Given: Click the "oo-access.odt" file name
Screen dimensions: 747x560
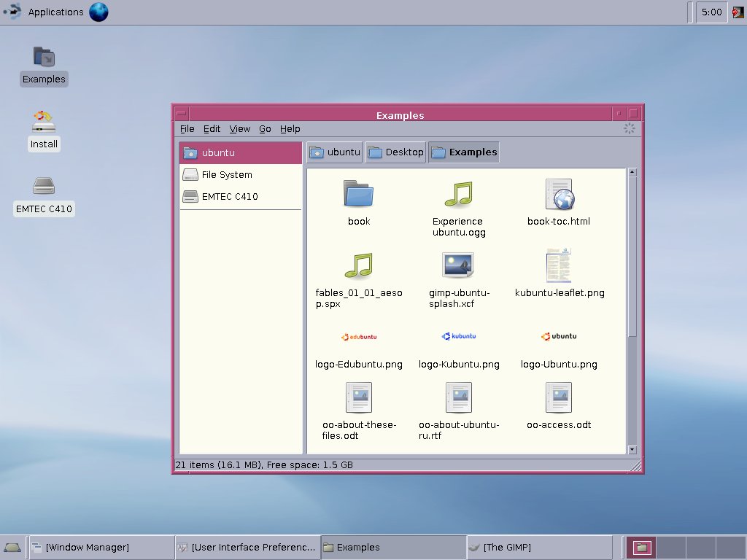Looking at the screenshot, I should coord(559,425).
